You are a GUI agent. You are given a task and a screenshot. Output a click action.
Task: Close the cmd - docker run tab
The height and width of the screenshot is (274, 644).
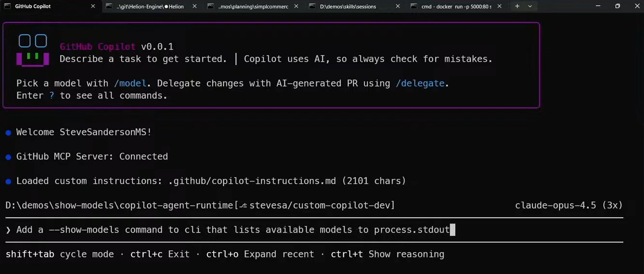point(500,6)
